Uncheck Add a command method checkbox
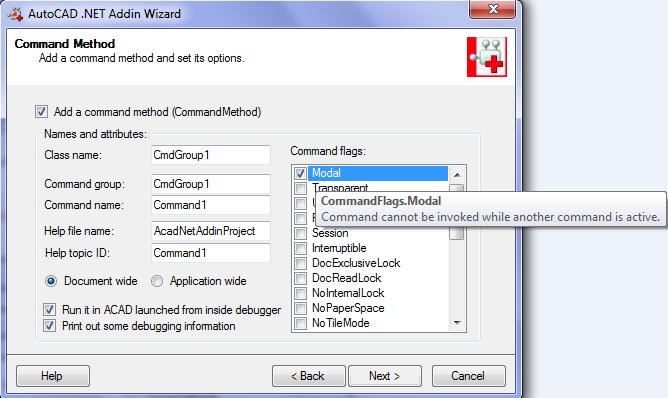Screen dimensions: 668x398 41,112
